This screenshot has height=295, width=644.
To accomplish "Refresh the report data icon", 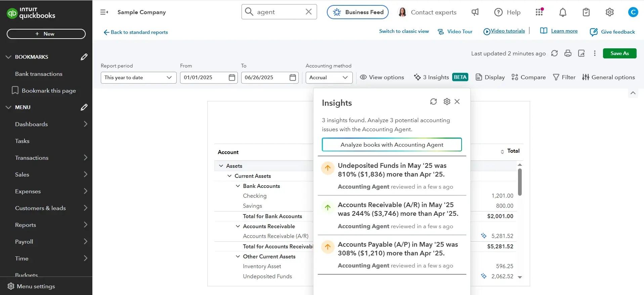I will tap(554, 53).
